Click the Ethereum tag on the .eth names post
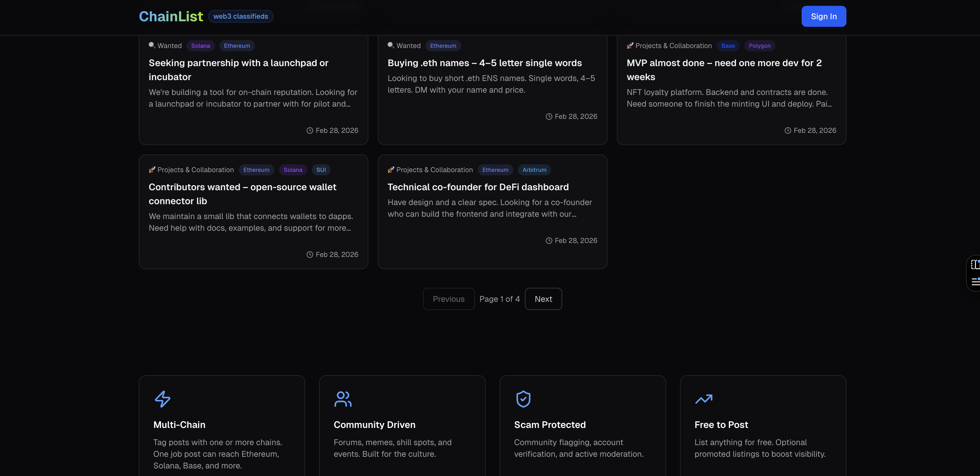Screen dimensions: 980x476 click(443, 45)
